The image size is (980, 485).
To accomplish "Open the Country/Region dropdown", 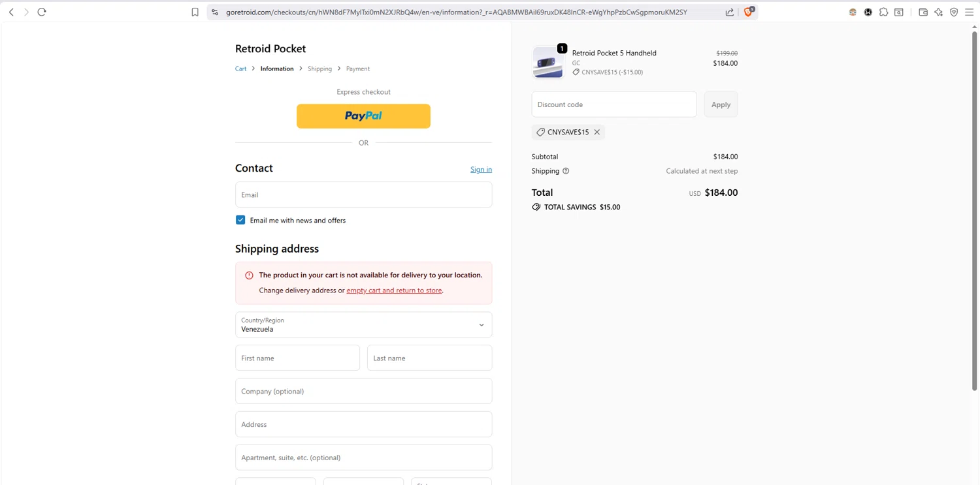I will pos(363,324).
